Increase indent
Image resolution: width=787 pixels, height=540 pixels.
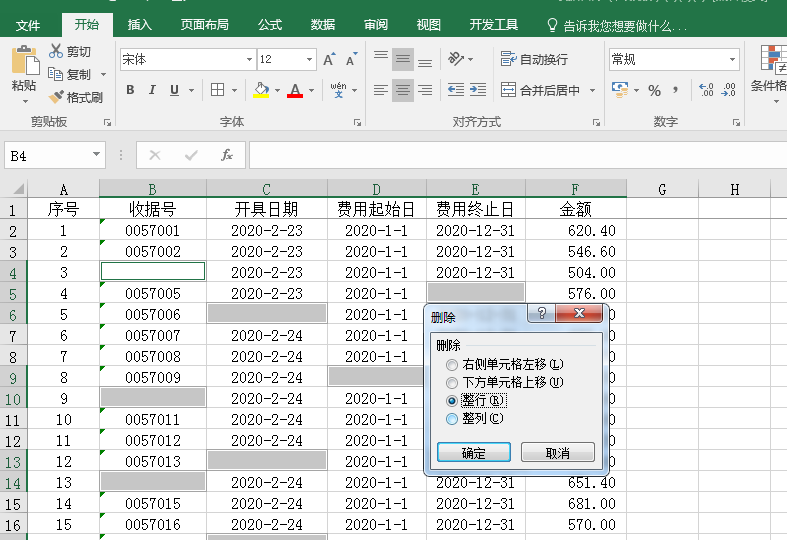tap(478, 90)
